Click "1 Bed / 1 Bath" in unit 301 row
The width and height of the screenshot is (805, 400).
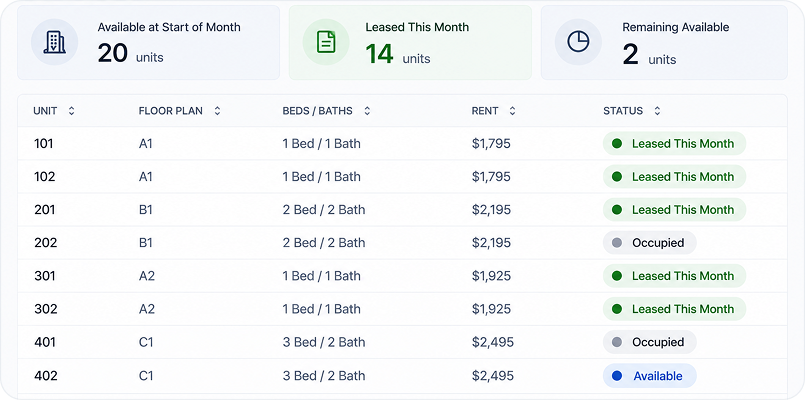click(x=321, y=276)
